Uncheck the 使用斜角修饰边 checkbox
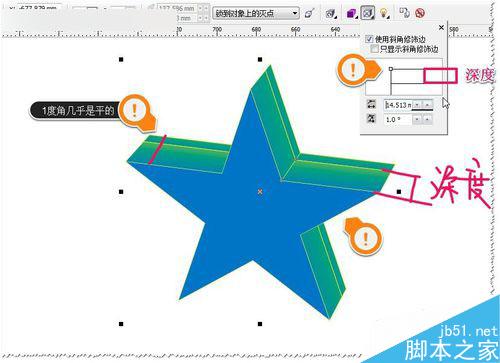Image resolution: width=500 pixels, height=363 pixels. coord(369,39)
